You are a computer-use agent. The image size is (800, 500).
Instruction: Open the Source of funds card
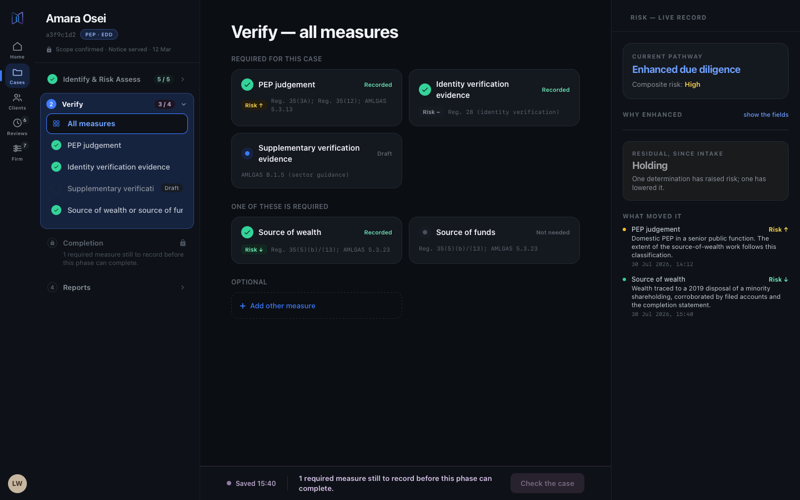point(494,240)
